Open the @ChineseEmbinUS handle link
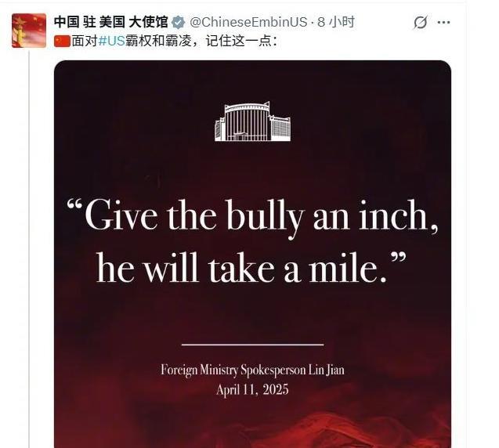The width and height of the screenshot is (499, 448). (x=248, y=22)
